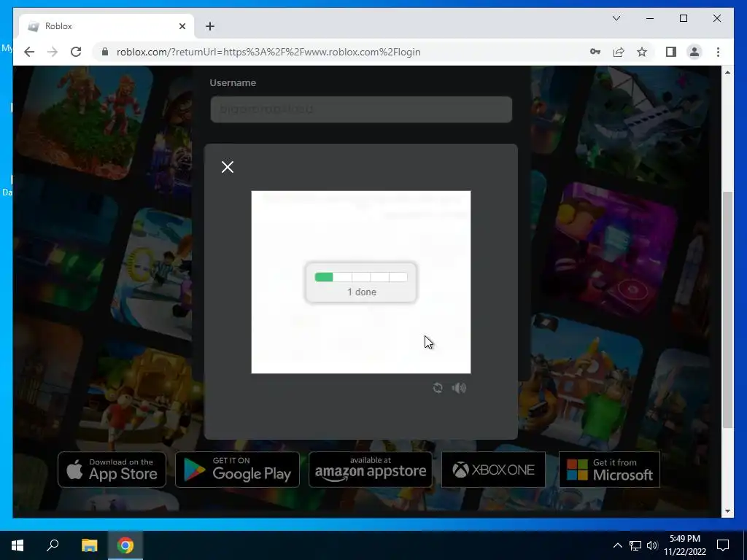This screenshot has width=747, height=560.
Task: Click the address bar URL
Action: tap(268, 52)
